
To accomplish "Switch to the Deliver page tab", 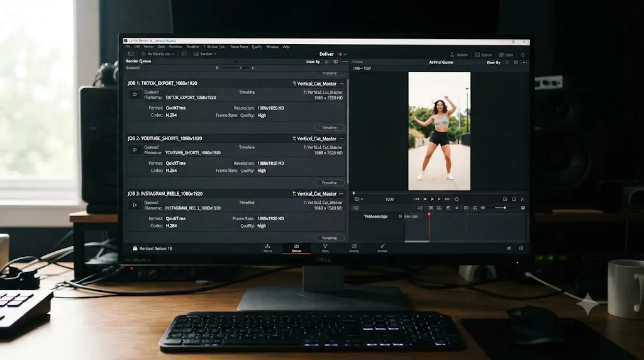I will pyautogui.click(x=296, y=248).
